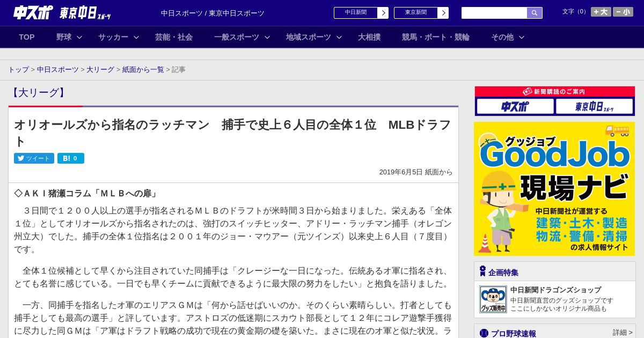
Task: Click the Twitter ツイート share button
Action: pyautogui.click(x=34, y=158)
